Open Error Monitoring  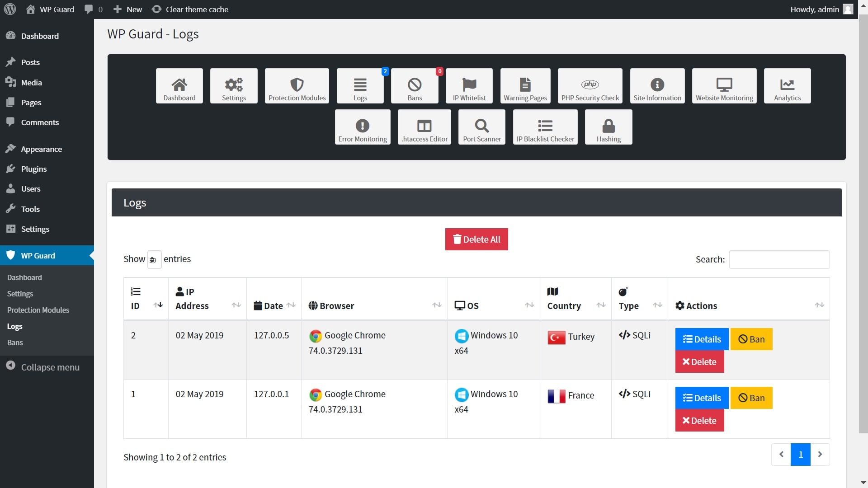point(363,127)
